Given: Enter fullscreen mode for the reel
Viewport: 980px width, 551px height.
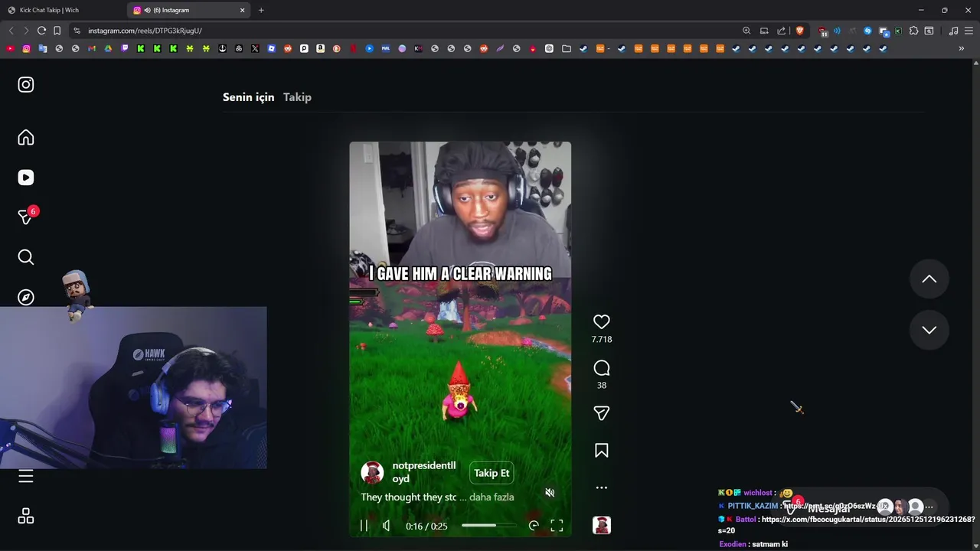Looking at the screenshot, I should (557, 526).
